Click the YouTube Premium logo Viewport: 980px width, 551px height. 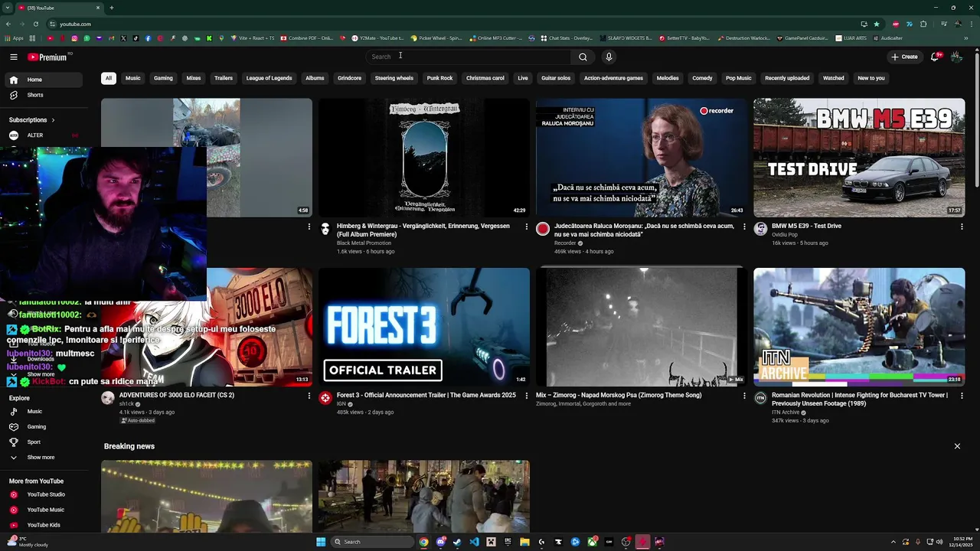tap(47, 57)
